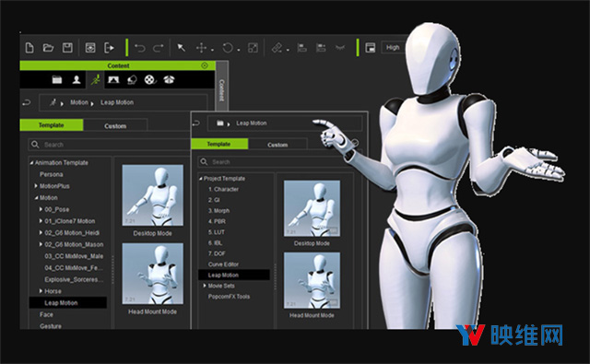Open project with the folder icon
Image resolution: width=590 pixels, height=364 pixels.
[x=48, y=48]
